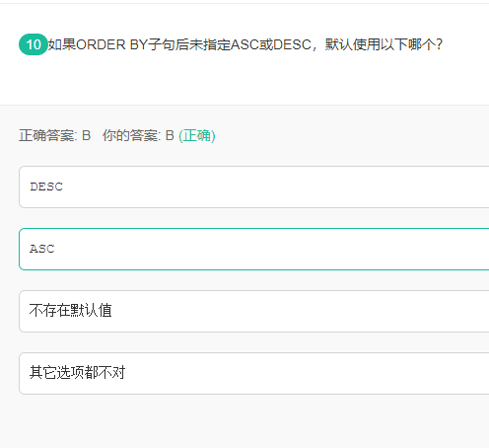Click the question text about ORDER BY
489x448 pixels.
245,44
